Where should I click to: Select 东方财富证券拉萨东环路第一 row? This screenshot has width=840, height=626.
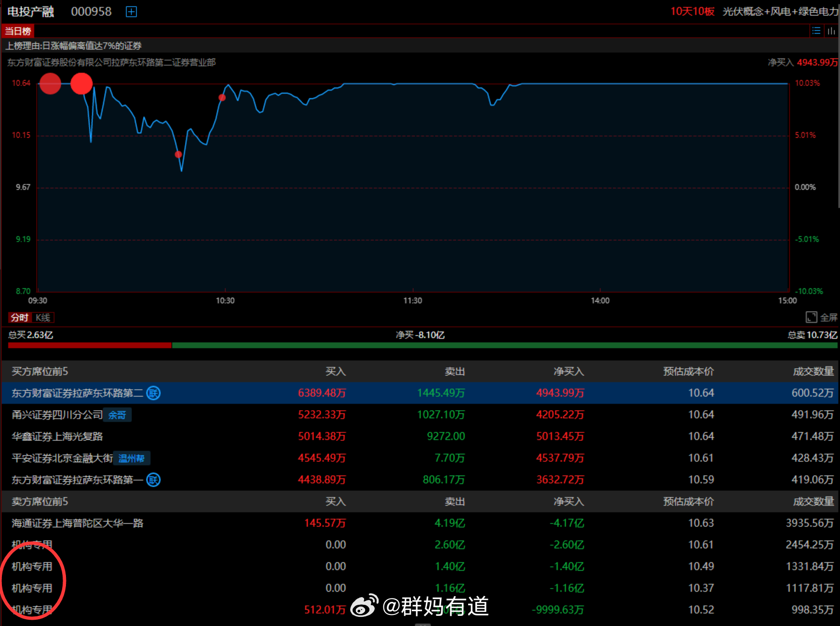[x=420, y=480]
